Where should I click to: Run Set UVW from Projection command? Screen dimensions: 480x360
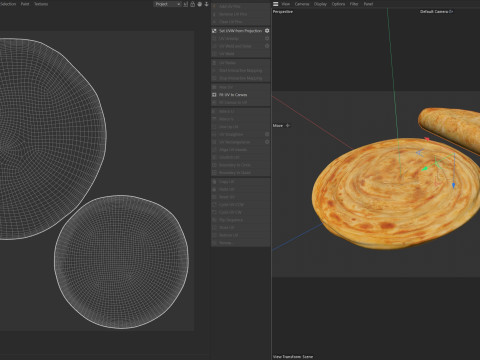coord(240,31)
